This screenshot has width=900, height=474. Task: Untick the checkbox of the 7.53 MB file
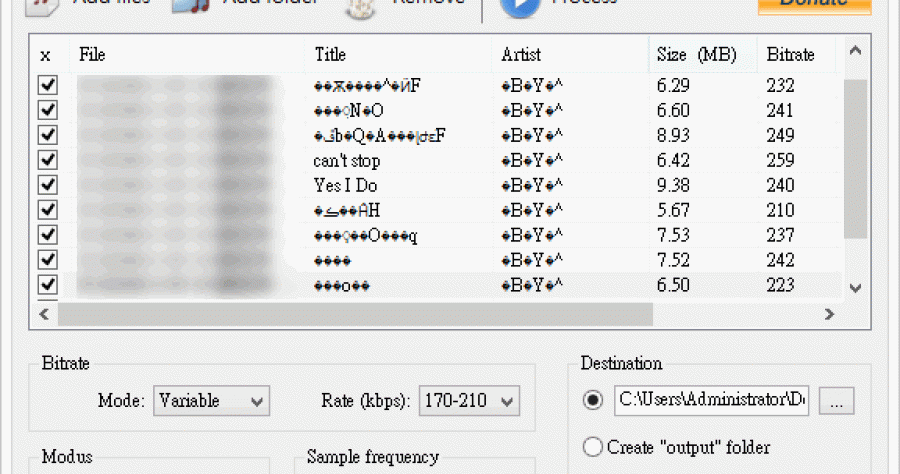point(48,235)
